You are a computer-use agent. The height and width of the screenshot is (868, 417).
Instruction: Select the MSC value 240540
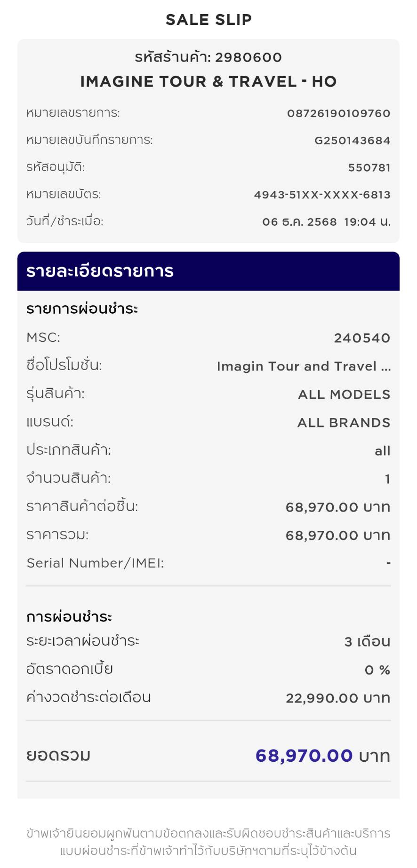[362, 338]
